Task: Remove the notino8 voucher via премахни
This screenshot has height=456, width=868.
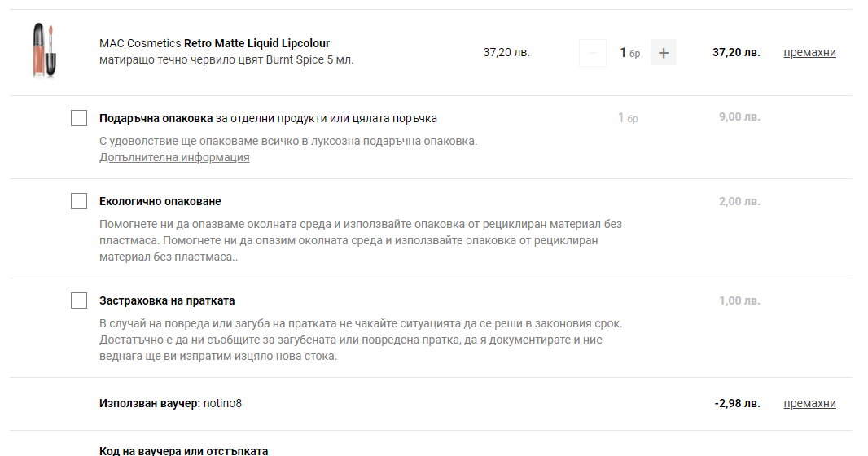Action: pyautogui.click(x=809, y=403)
